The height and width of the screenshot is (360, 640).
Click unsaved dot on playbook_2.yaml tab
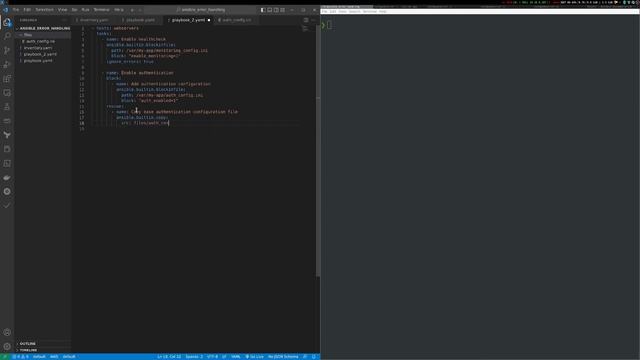[209, 20]
